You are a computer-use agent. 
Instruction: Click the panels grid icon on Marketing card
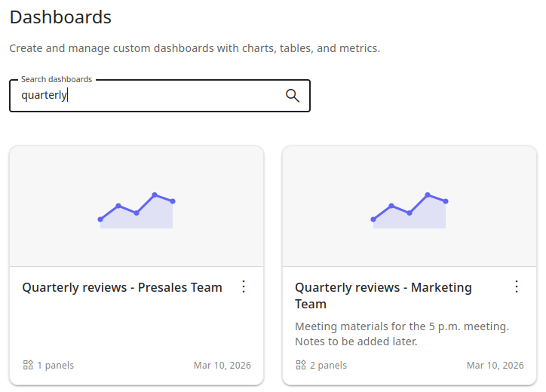pos(301,365)
